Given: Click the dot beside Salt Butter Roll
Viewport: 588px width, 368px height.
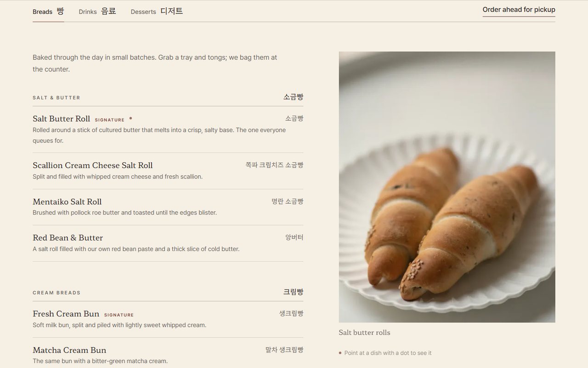Looking at the screenshot, I should click(130, 118).
